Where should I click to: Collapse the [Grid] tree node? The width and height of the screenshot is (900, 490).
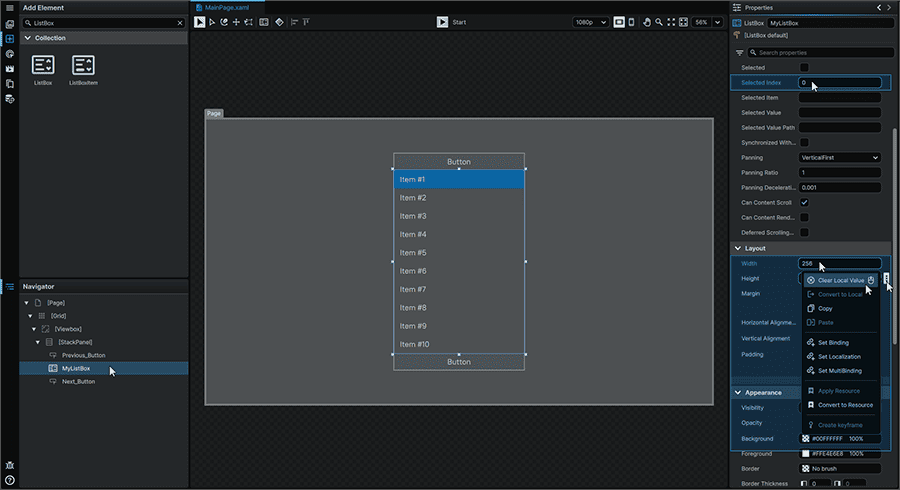click(30, 316)
